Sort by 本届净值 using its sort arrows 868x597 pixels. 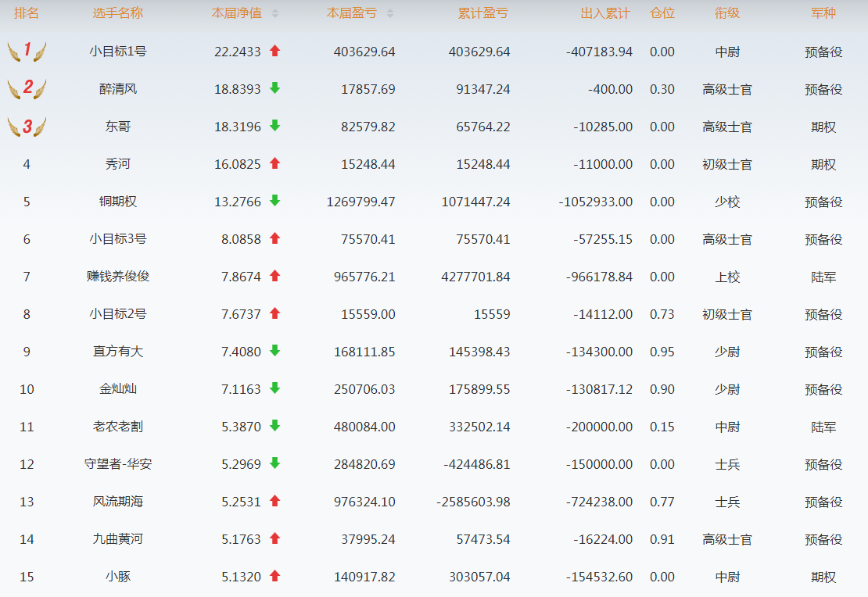point(275,14)
